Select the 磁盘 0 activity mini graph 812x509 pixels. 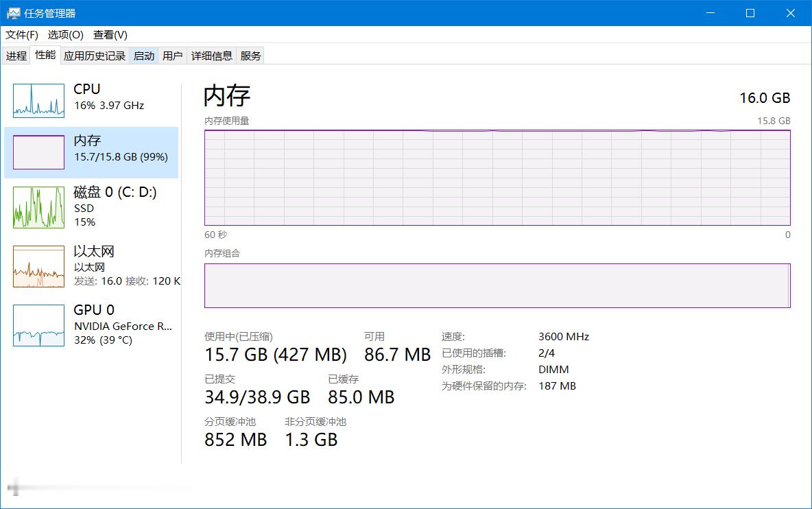(x=39, y=208)
